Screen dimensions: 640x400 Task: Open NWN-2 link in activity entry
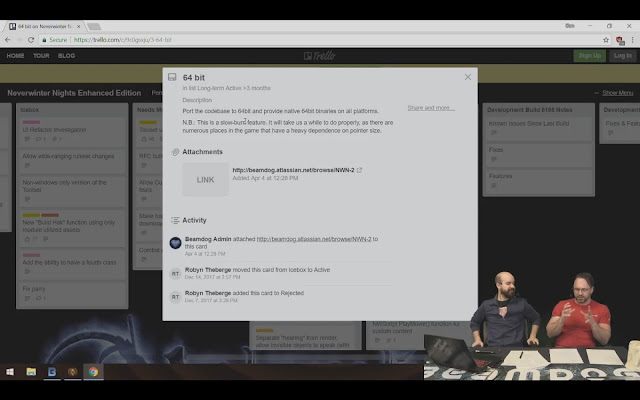[x=314, y=239]
